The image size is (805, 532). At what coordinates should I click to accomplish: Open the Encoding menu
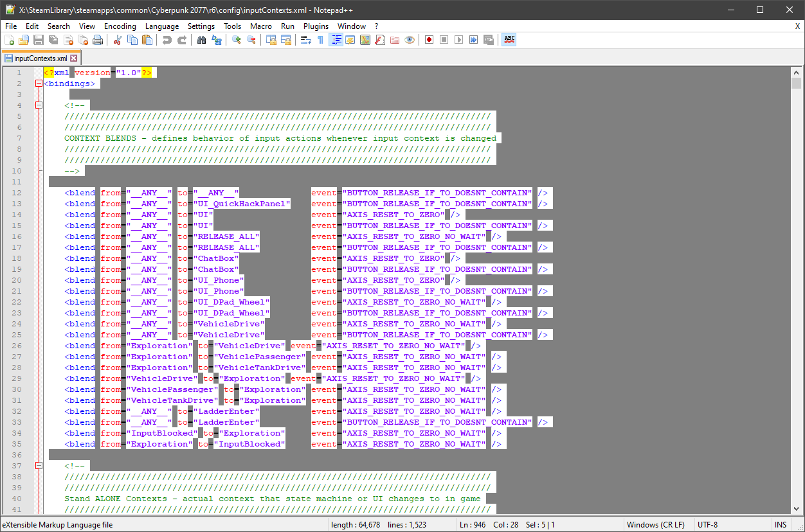[x=120, y=26]
